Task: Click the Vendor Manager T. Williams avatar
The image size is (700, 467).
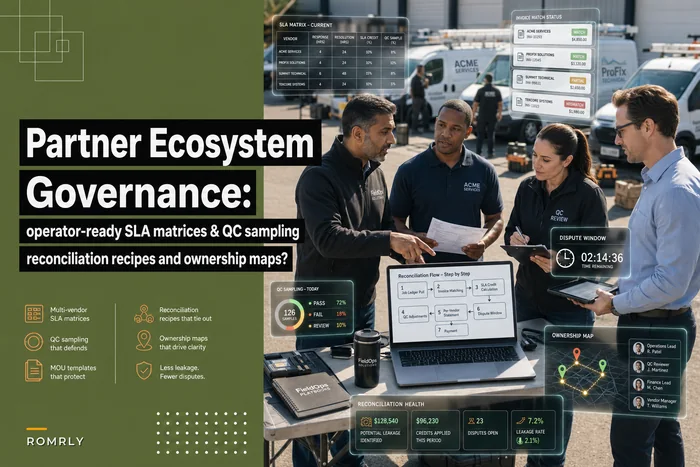Action: pos(638,402)
